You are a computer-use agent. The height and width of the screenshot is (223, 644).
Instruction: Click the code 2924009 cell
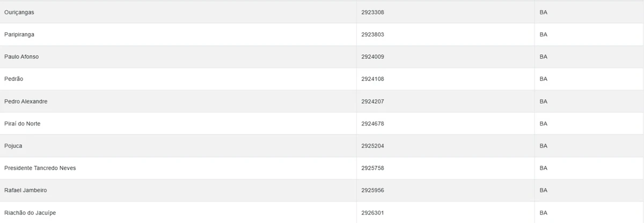pyautogui.click(x=372, y=57)
